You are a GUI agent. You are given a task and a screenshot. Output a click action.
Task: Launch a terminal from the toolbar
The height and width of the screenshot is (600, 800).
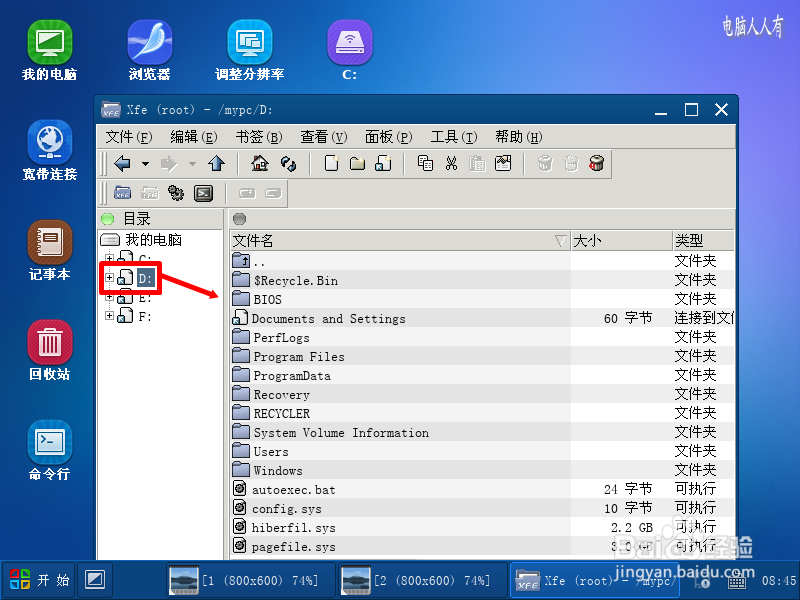204,193
